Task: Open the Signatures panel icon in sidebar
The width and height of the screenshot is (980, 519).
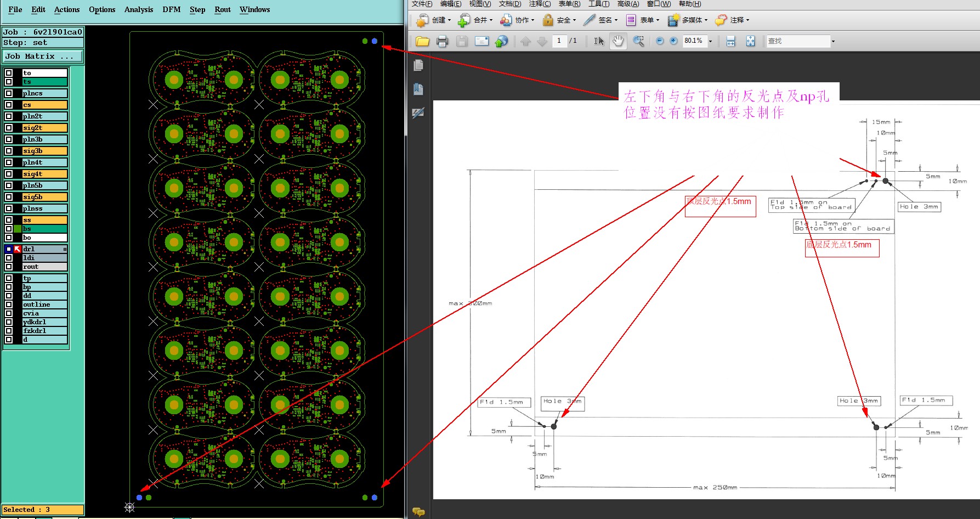Action: (418, 113)
